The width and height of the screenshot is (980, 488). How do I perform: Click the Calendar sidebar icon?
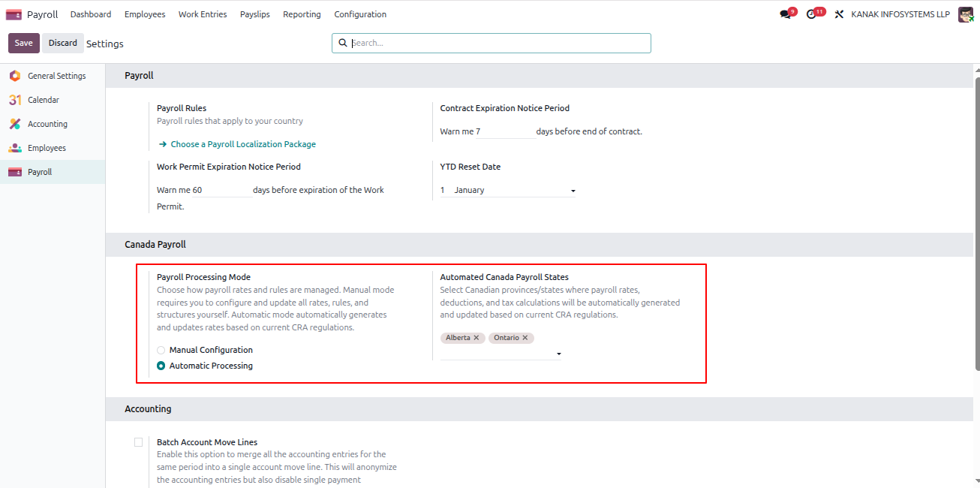15,100
